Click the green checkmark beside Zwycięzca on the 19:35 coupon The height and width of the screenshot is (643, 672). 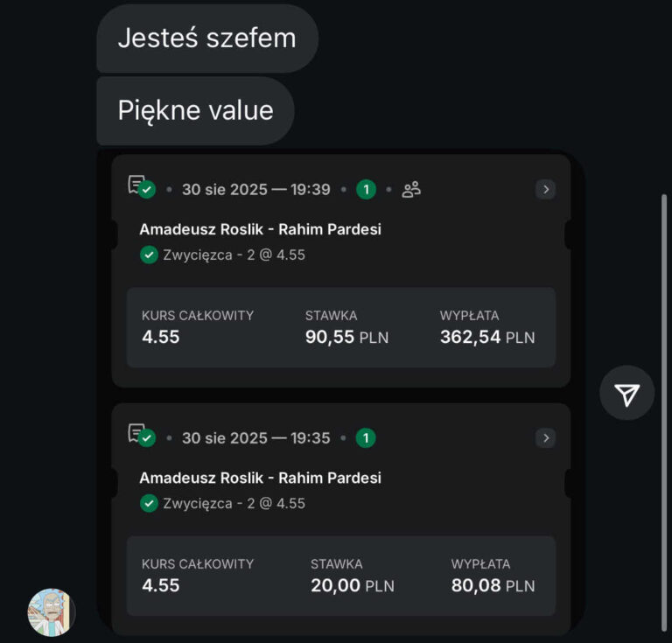click(x=149, y=503)
